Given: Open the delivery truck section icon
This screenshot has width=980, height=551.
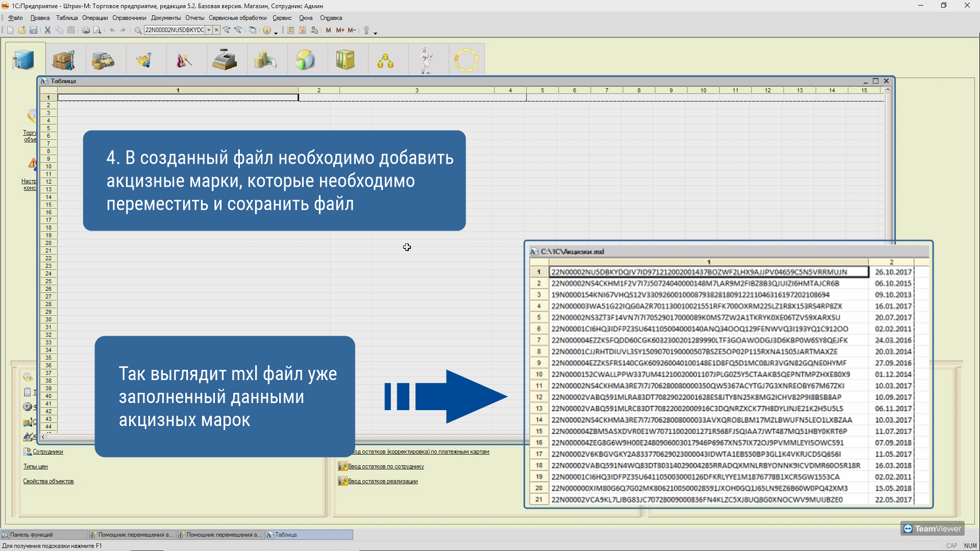Looking at the screenshot, I should pos(103,60).
